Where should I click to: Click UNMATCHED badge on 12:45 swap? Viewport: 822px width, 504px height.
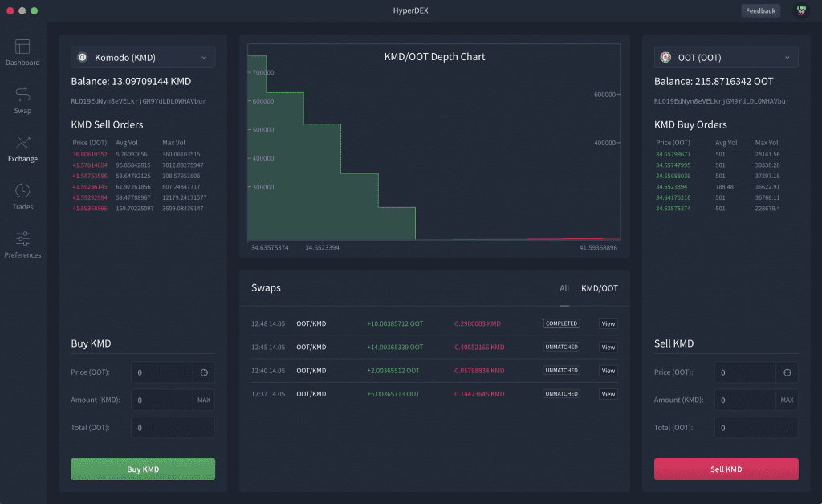[x=561, y=347]
